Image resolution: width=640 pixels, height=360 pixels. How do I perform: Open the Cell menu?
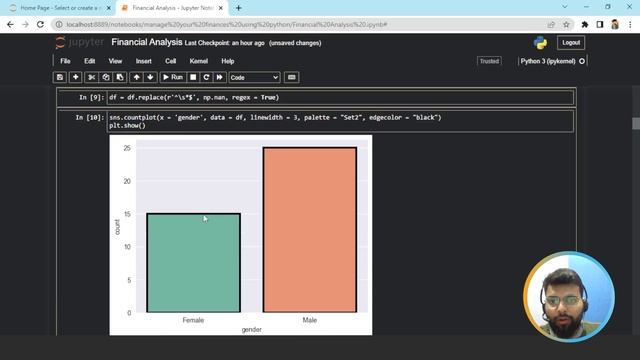point(171,61)
